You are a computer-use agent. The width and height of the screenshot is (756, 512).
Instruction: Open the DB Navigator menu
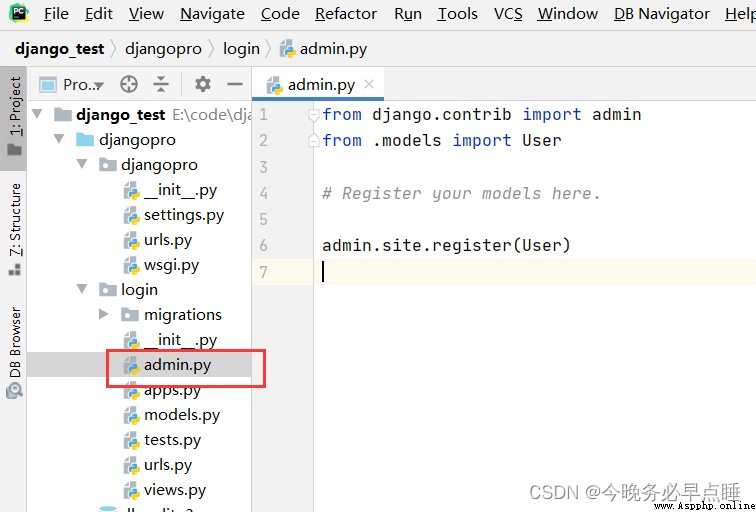(662, 14)
